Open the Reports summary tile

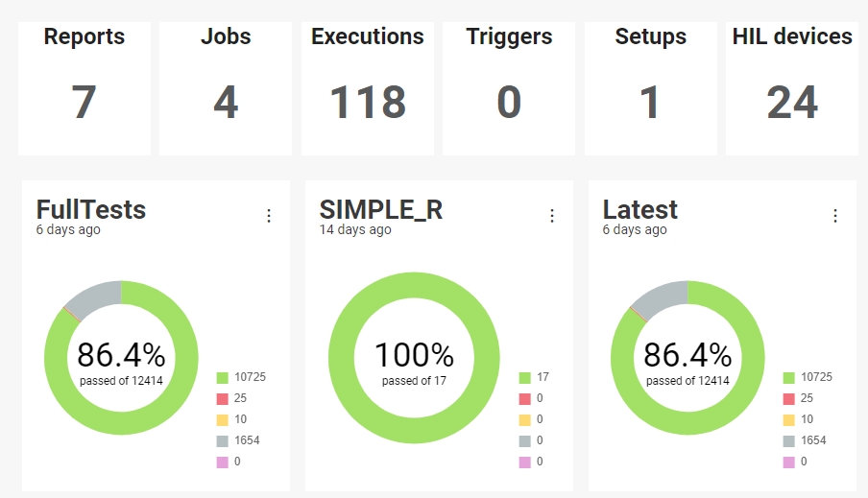(84, 88)
